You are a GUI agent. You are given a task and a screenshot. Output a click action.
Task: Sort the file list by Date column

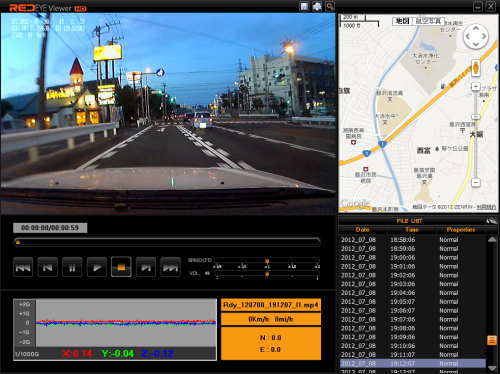(x=362, y=230)
